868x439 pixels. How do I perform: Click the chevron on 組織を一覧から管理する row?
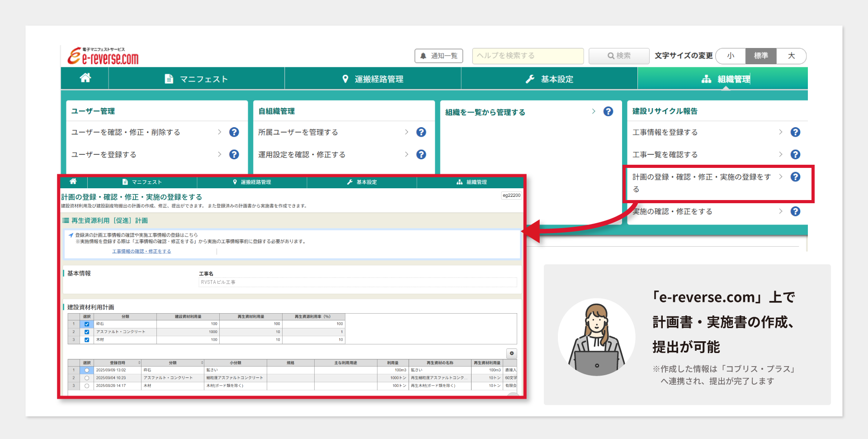594,111
